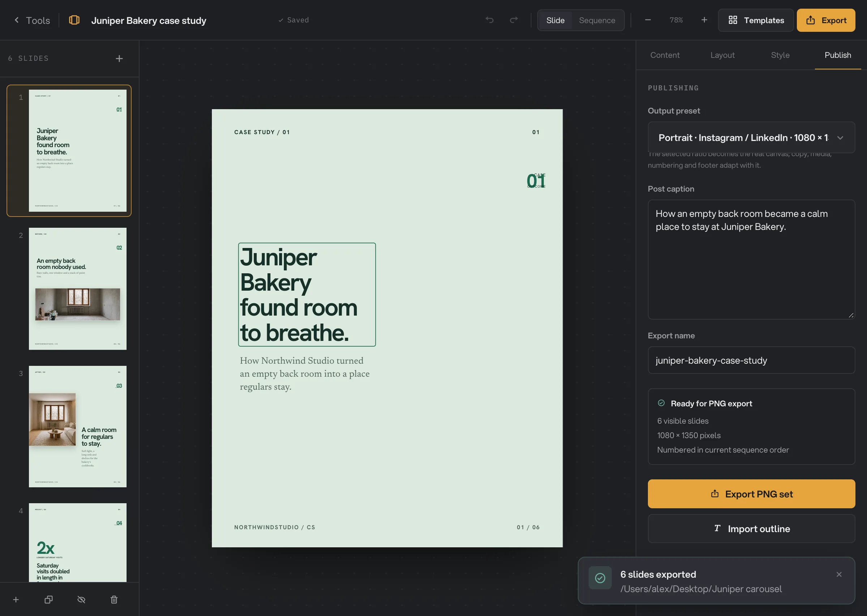Click the Export name field
Viewport: 867px width, 616px height.
pyautogui.click(x=751, y=360)
